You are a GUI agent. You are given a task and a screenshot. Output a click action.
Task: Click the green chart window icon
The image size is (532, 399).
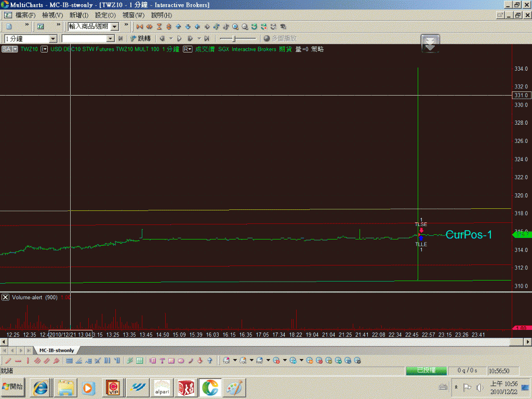click(x=41, y=26)
